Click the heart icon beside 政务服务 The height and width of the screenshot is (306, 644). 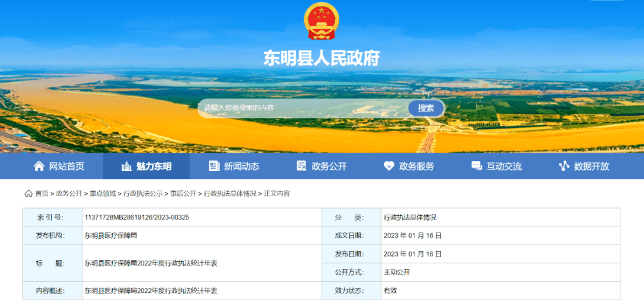click(389, 166)
